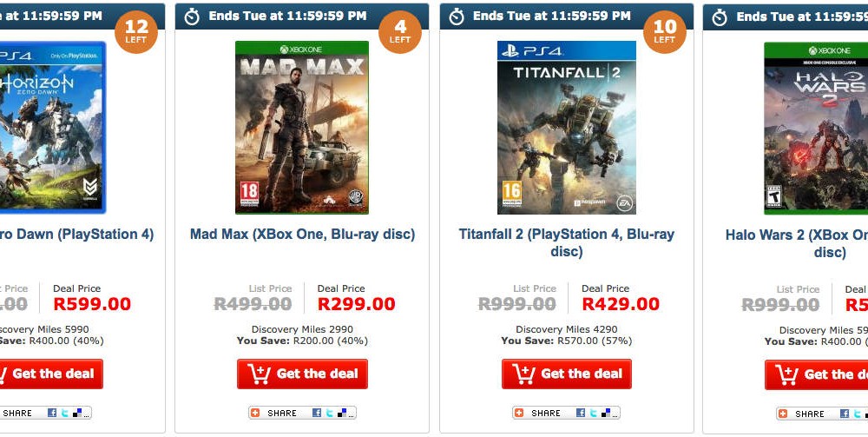Click the Titanfall 2 cover art thumbnail

566,127
